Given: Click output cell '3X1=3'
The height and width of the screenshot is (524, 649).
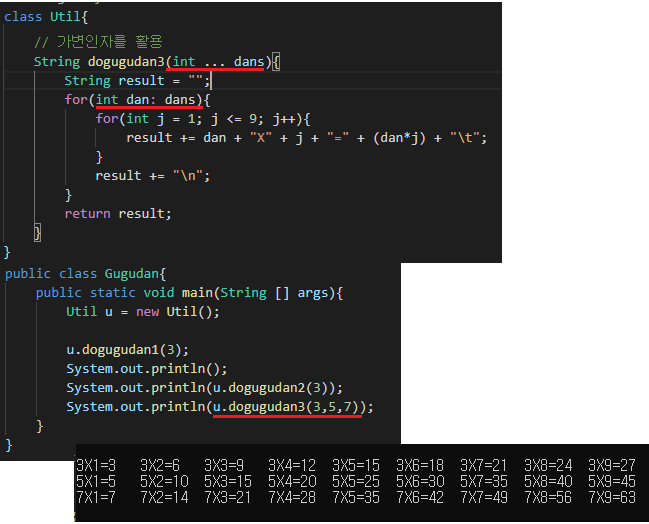Looking at the screenshot, I should pyautogui.click(x=96, y=466).
